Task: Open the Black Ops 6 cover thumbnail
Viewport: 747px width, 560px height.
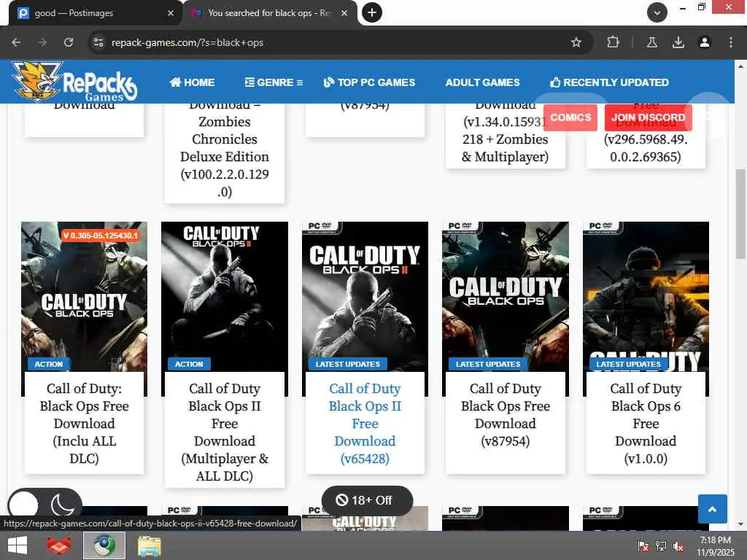Action: point(646,296)
